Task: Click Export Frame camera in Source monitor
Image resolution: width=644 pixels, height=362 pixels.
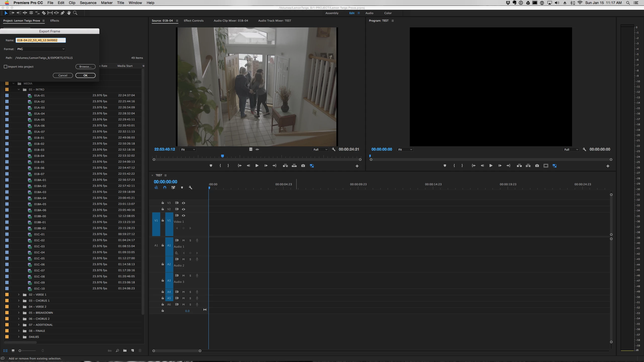Action: (303, 166)
